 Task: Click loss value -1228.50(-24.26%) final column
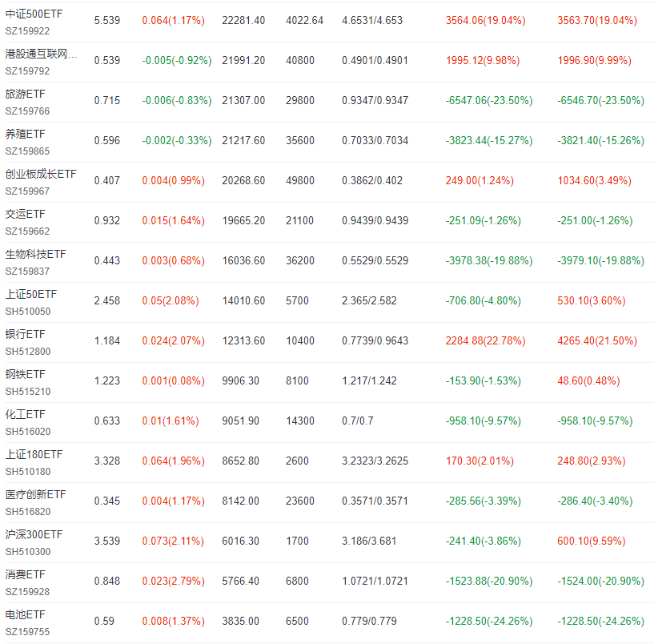pyautogui.click(x=601, y=622)
